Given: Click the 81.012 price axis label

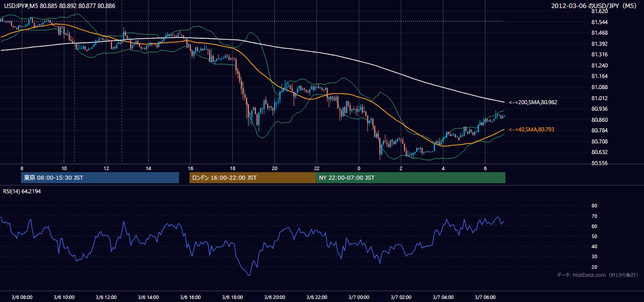Looking at the screenshot, I should (x=599, y=98).
